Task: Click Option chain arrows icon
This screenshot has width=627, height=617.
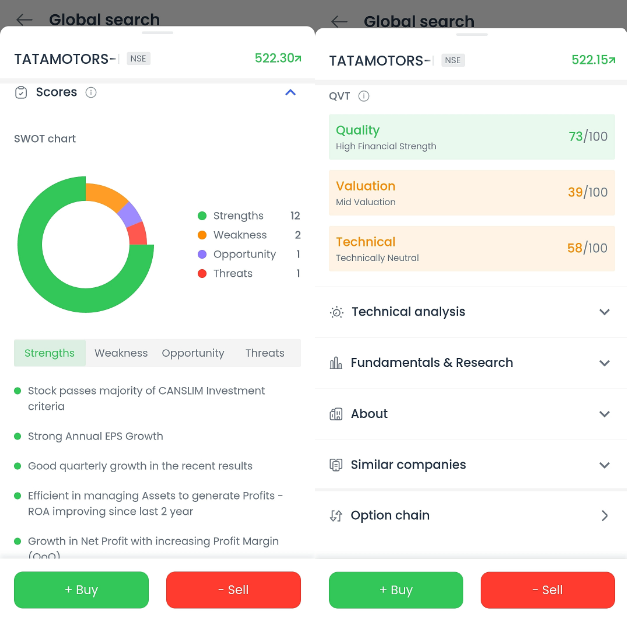Action: [336, 516]
